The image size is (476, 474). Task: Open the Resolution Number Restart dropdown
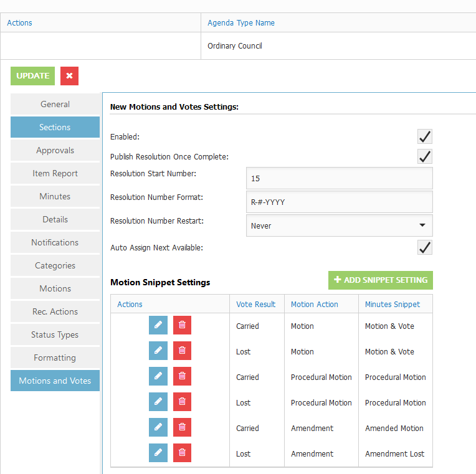(339, 225)
